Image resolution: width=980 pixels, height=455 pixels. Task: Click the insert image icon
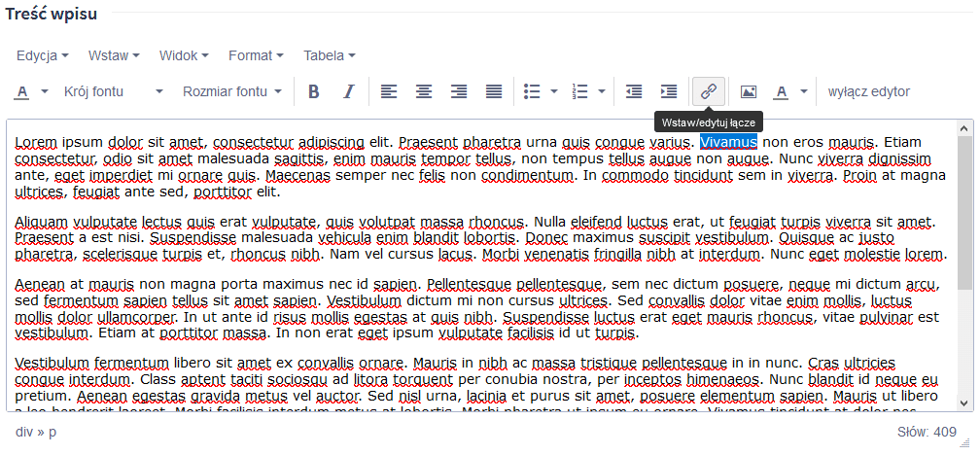pyautogui.click(x=748, y=91)
